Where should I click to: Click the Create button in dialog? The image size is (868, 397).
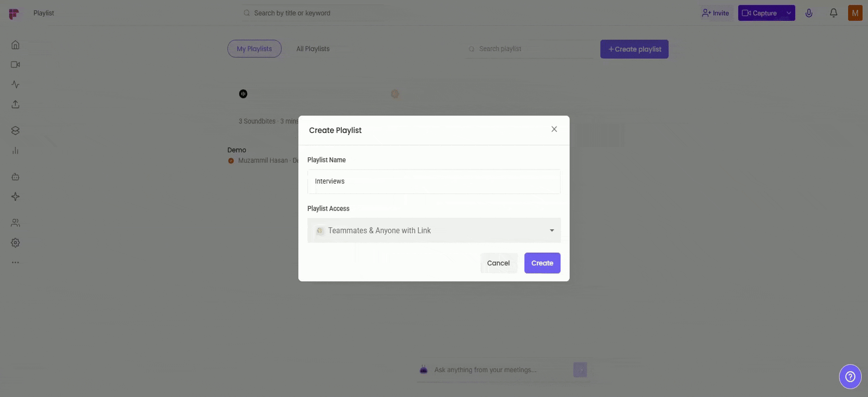(542, 263)
